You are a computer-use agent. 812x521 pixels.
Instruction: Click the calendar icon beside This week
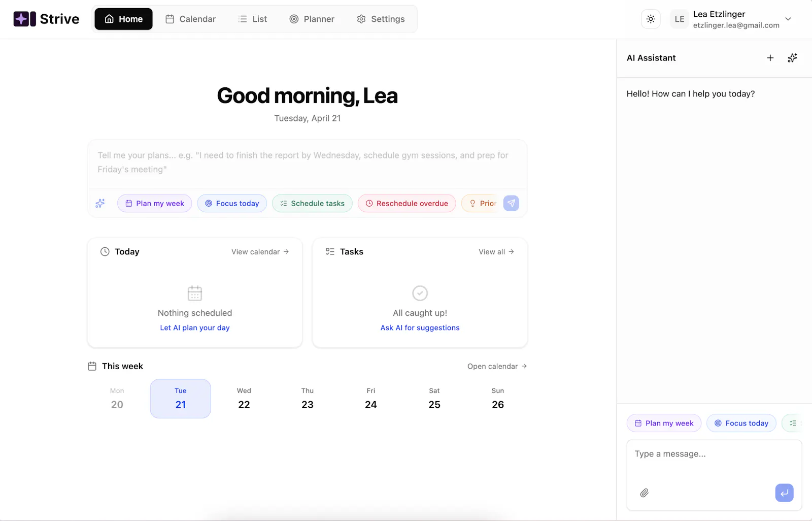(x=92, y=366)
